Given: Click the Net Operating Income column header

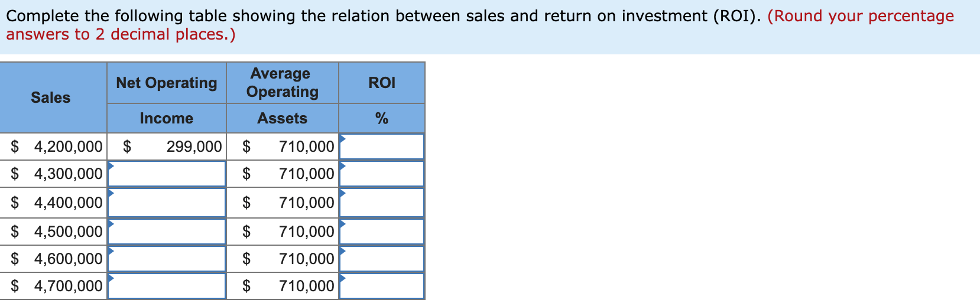Looking at the screenshot, I should [167, 83].
